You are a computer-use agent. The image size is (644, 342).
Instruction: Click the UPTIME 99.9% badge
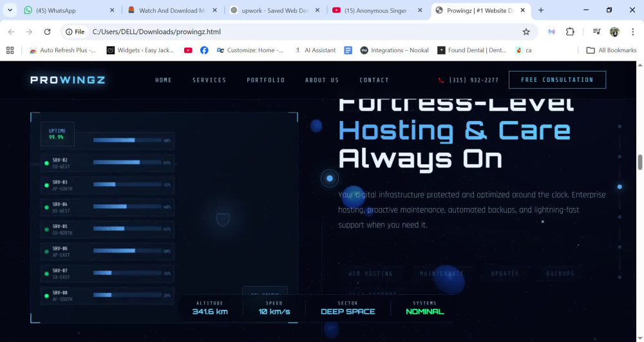pyautogui.click(x=57, y=134)
